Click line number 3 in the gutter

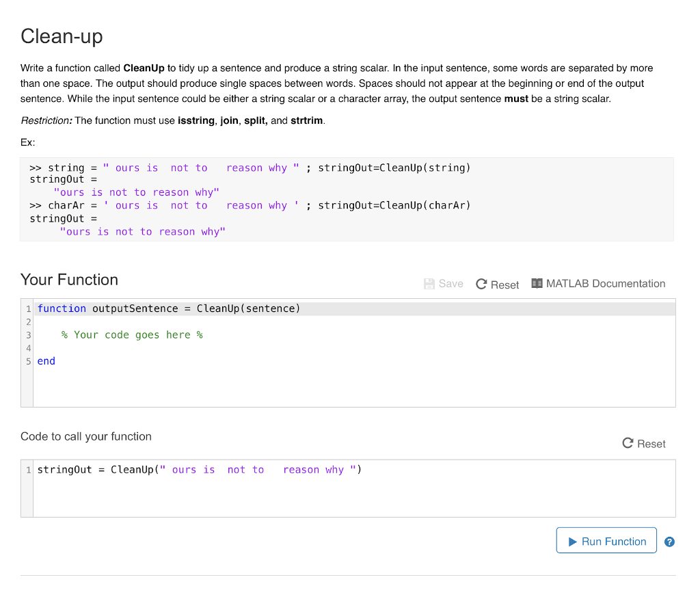click(28, 335)
